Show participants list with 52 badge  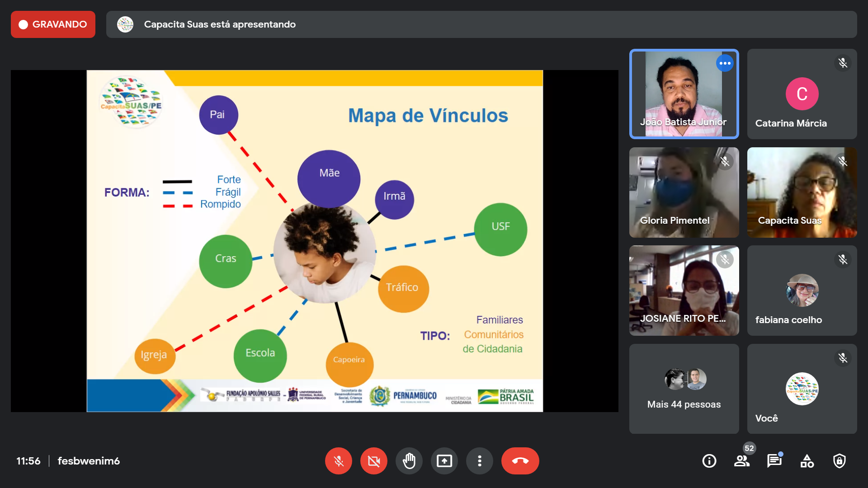[x=741, y=461]
